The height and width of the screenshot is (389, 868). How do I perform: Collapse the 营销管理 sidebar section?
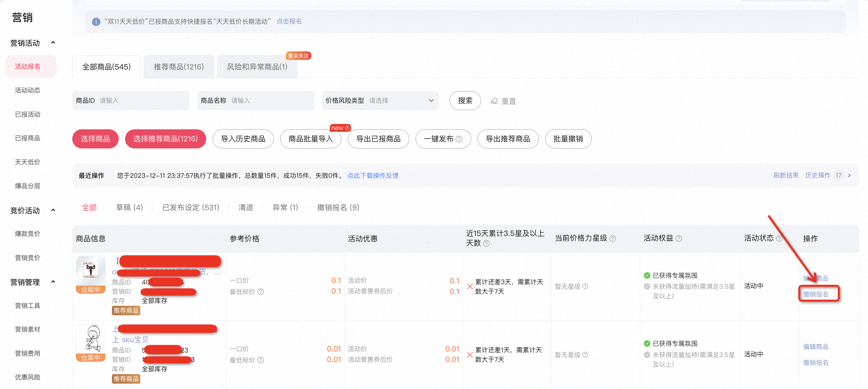[x=53, y=282]
